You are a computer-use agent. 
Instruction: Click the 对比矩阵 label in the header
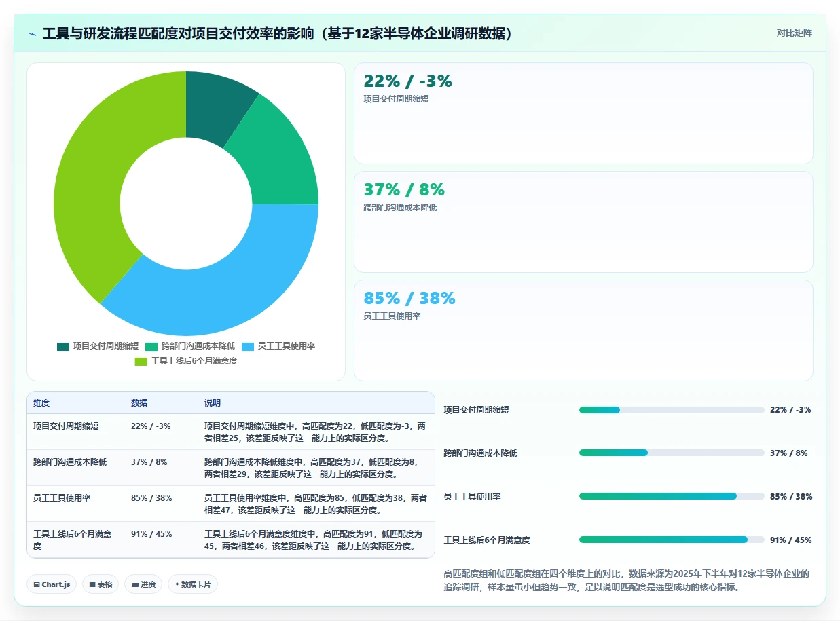[795, 33]
